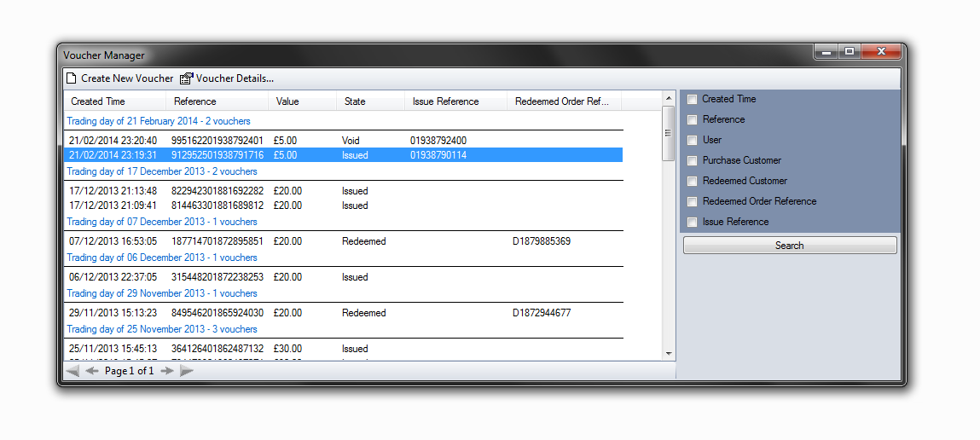Enable the Created Time filter checkbox
The width and height of the screenshot is (980, 440).
tap(693, 100)
